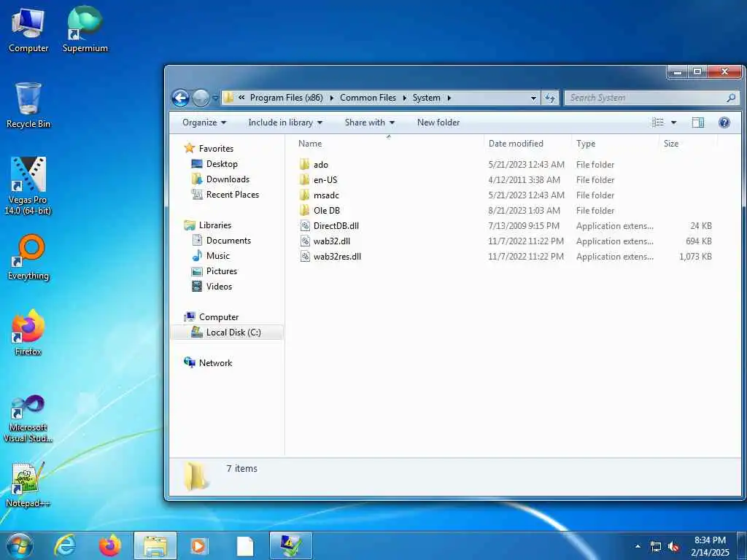Click the Windows Explorer taskbar button
This screenshot has height=560, width=747.
coord(155,545)
